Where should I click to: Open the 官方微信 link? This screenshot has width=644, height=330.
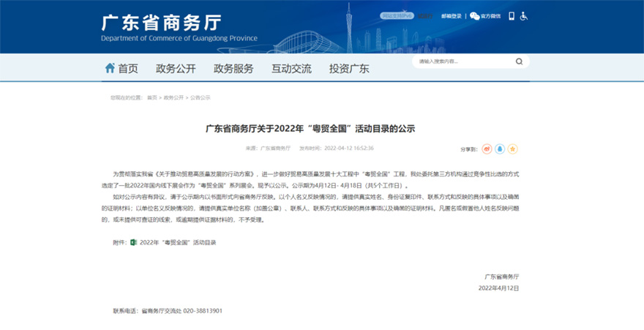click(x=491, y=16)
